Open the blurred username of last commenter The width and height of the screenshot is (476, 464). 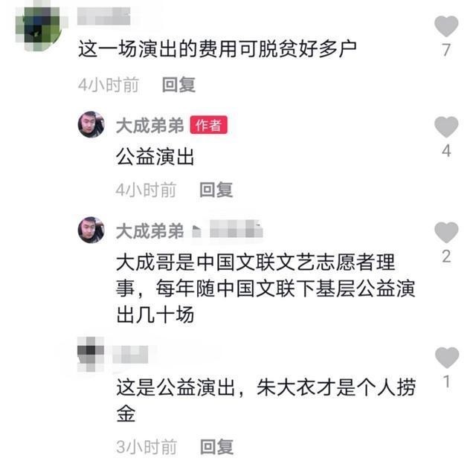130,354
